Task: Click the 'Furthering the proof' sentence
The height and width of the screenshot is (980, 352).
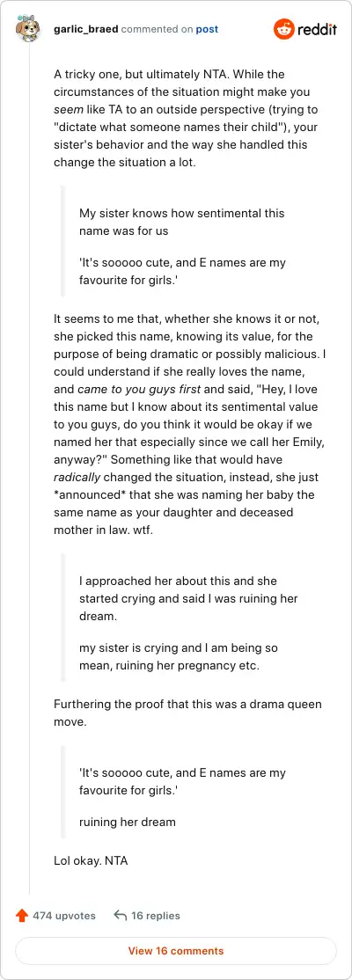Action: coord(187,713)
